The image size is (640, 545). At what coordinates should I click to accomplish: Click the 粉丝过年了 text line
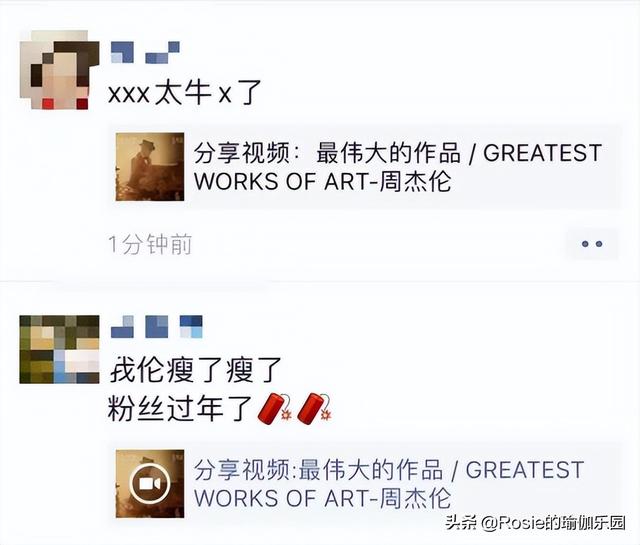click(180, 409)
